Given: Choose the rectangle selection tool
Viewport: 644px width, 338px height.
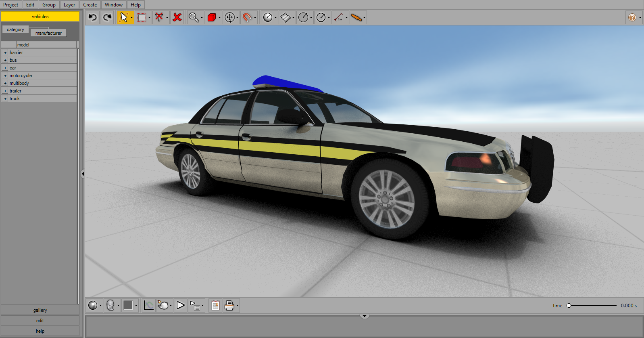Looking at the screenshot, I should click(142, 17).
